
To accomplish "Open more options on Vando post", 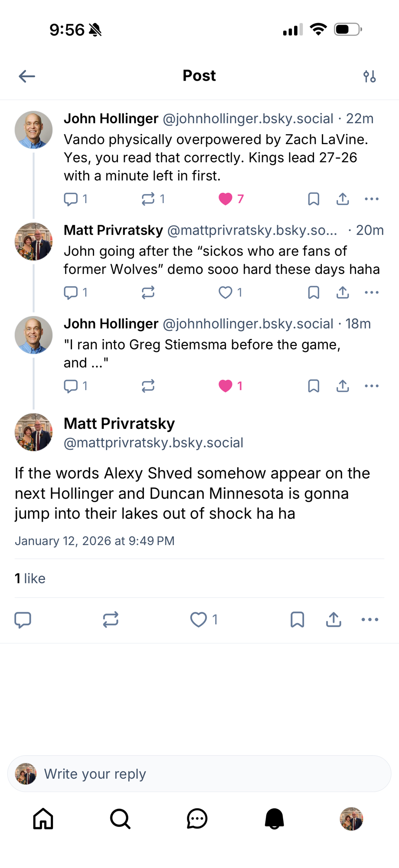I will point(372,199).
